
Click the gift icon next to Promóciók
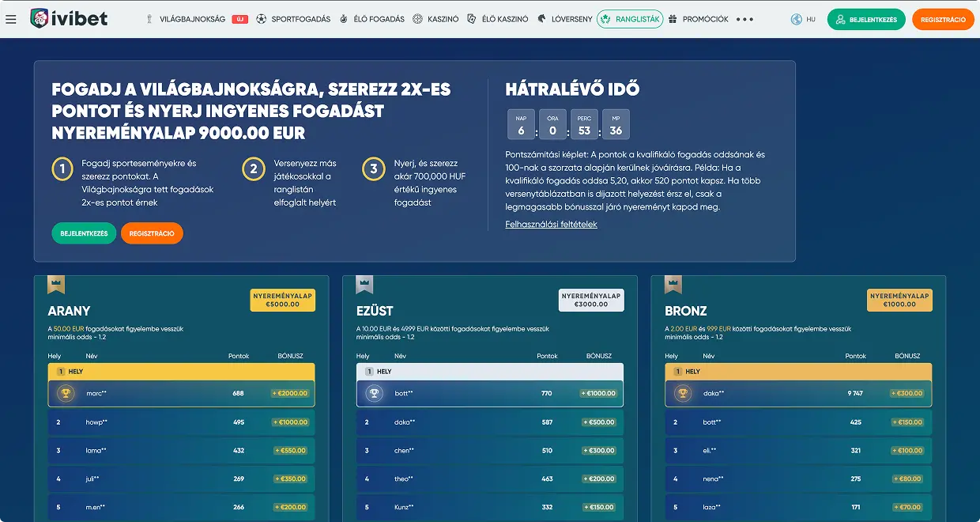[x=673, y=19]
